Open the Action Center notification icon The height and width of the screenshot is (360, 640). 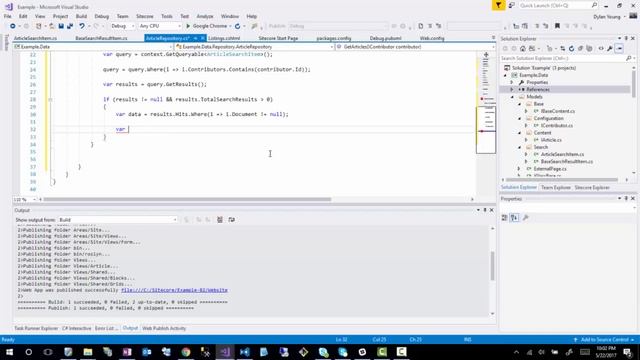pos(628,352)
